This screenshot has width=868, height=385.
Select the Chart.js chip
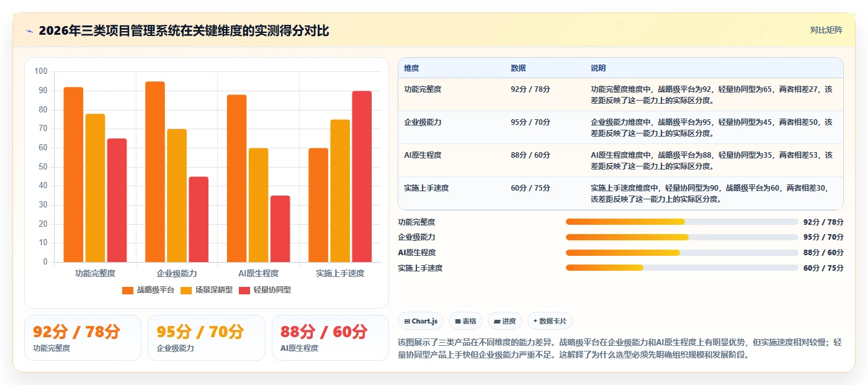point(421,321)
